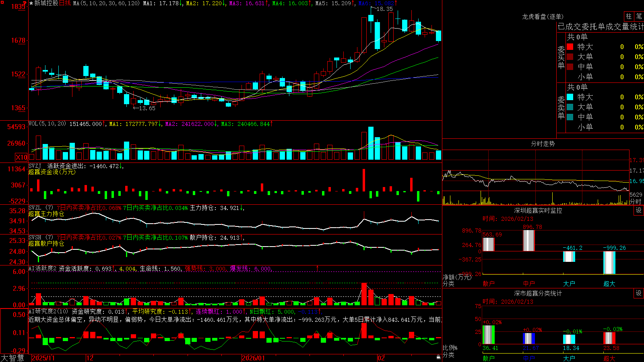Screen dimensions: 644x362
Task: Click the 强势线: 3.000 label
Action: [205, 269]
